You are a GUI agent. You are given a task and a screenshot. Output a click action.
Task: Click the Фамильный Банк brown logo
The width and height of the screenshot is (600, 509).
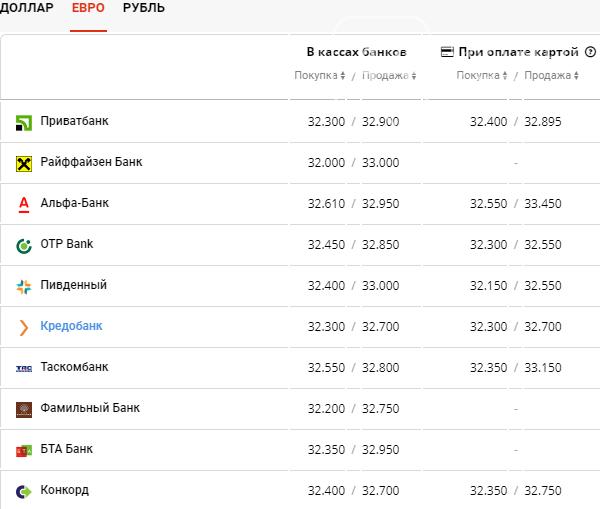tap(24, 409)
